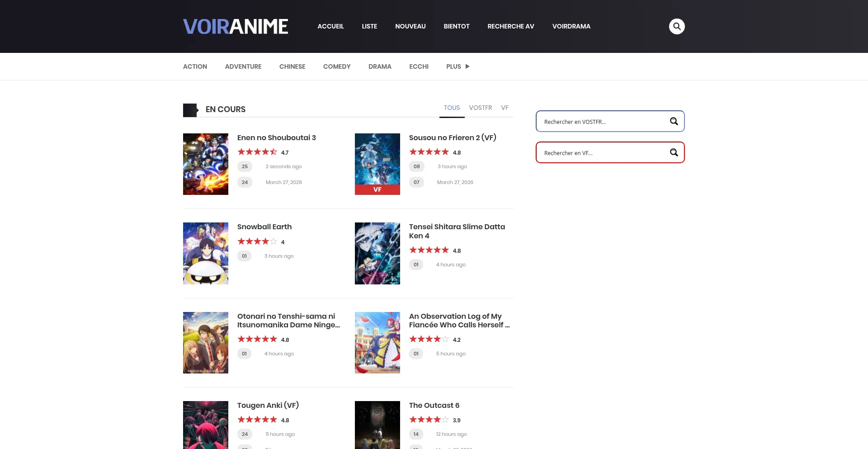The height and width of the screenshot is (449, 868).
Task: Open Enen no Shouboutai 3 poster
Action: click(x=206, y=164)
